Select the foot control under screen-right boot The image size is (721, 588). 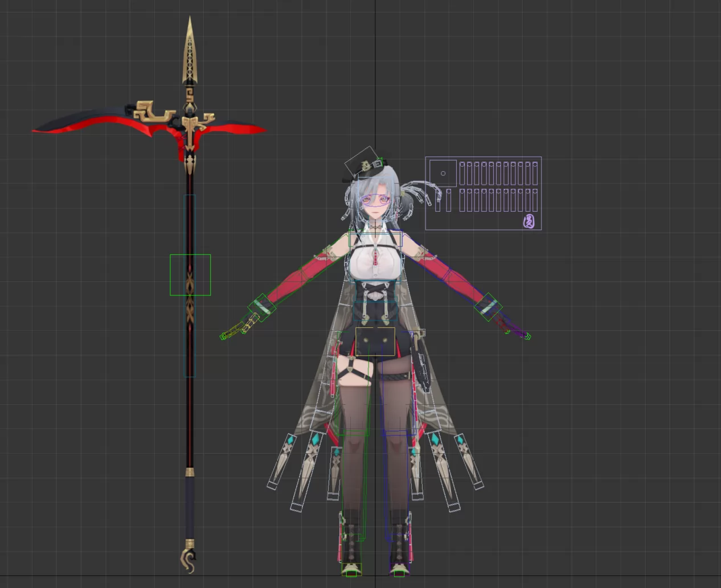399,569
